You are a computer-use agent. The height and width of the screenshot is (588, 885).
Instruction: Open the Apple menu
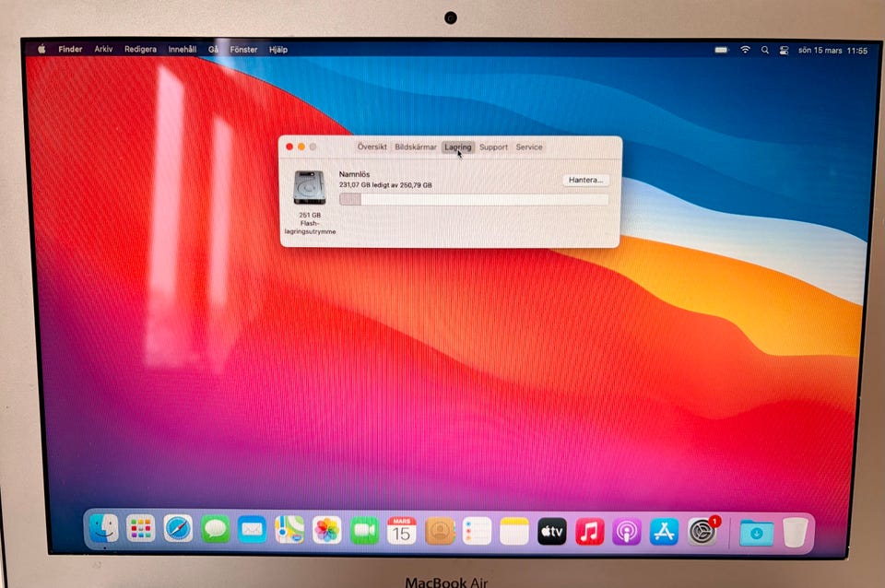click(41, 49)
